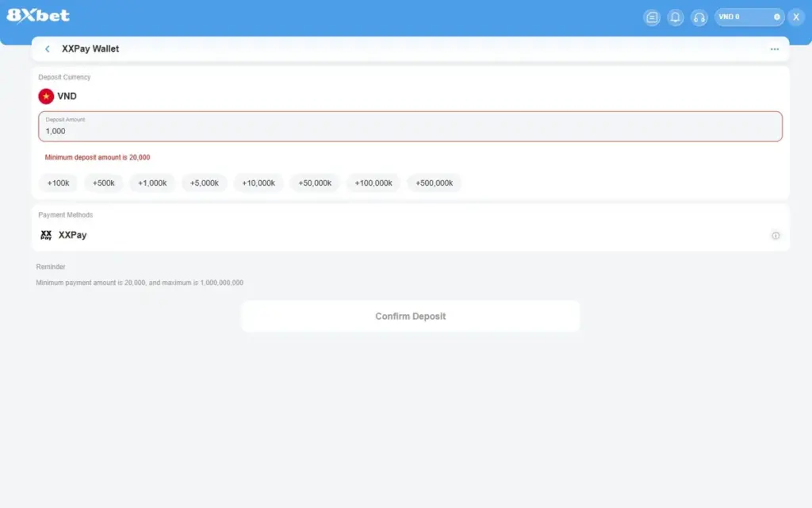Add +100,000k to deposit amount
This screenshot has height=508, width=812.
click(373, 183)
